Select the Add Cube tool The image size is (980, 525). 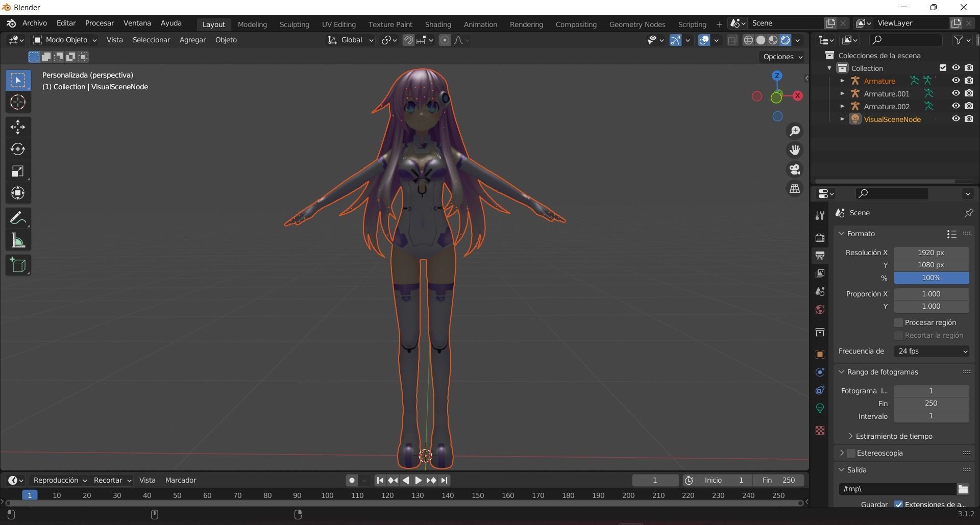tap(18, 265)
